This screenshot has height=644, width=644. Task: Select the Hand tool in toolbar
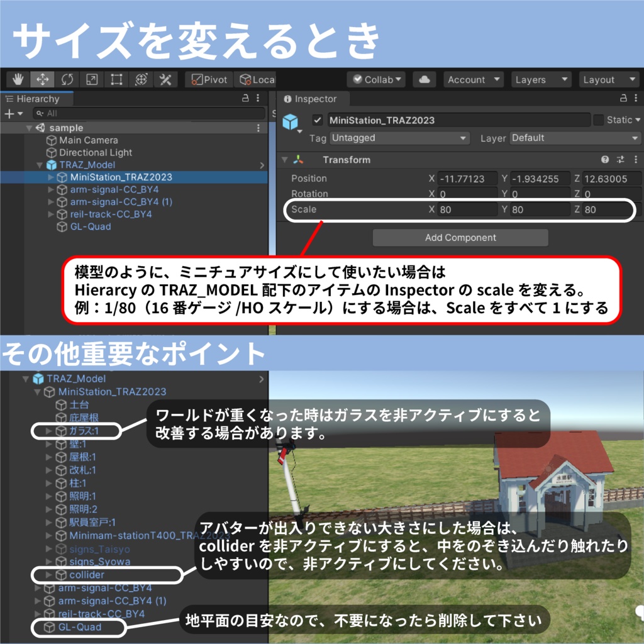click(x=18, y=79)
